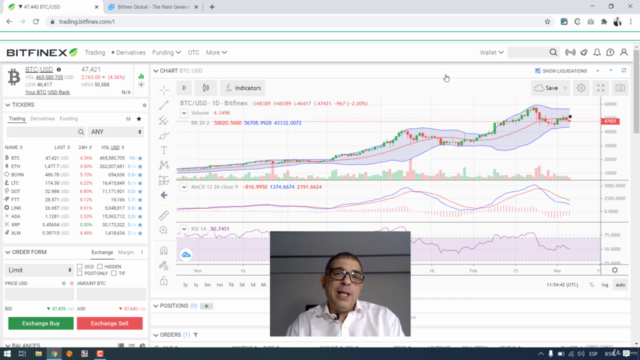Screen dimensions: 640x360
Task: Open the Limit order type dropdown
Action: pyautogui.click(x=39, y=270)
